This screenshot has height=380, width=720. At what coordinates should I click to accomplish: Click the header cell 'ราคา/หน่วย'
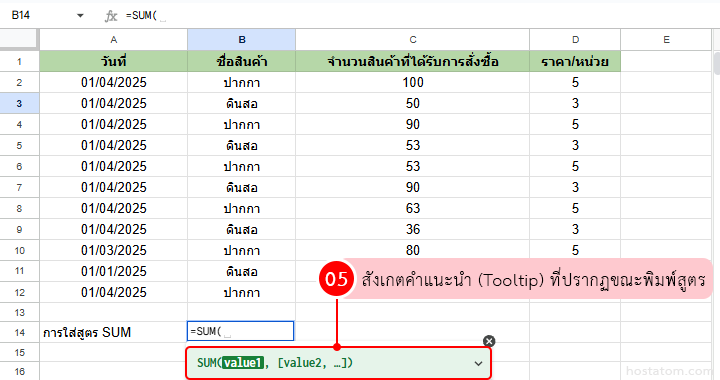tap(575, 61)
